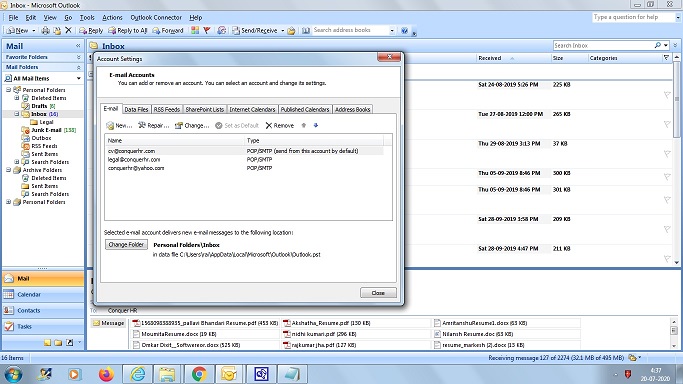Click the move account down arrow
The image size is (683, 384).
316,125
